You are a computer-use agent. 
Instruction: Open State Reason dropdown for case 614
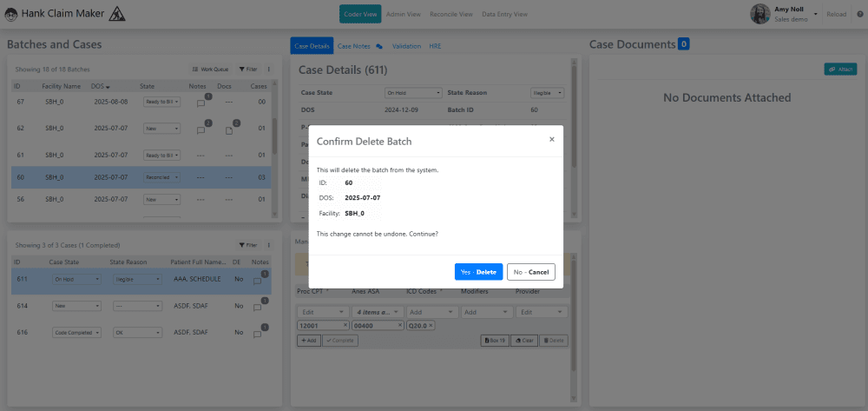pyautogui.click(x=137, y=306)
